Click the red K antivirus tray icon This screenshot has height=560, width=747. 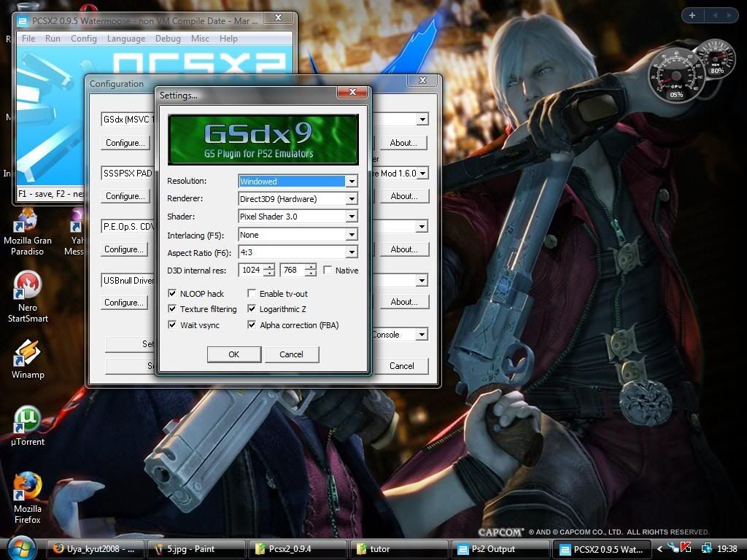(x=686, y=548)
